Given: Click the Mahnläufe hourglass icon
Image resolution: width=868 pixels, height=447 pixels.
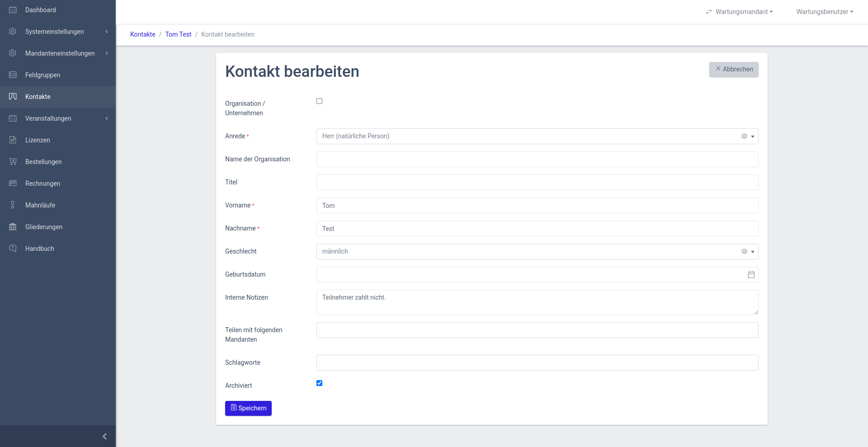Looking at the screenshot, I should point(13,205).
